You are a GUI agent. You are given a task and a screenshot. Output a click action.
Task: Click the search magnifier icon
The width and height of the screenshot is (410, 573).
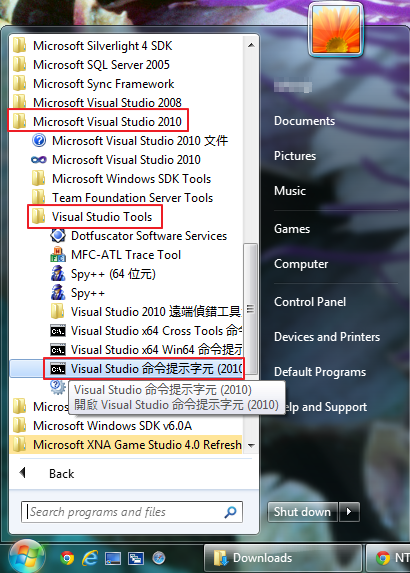(230, 512)
